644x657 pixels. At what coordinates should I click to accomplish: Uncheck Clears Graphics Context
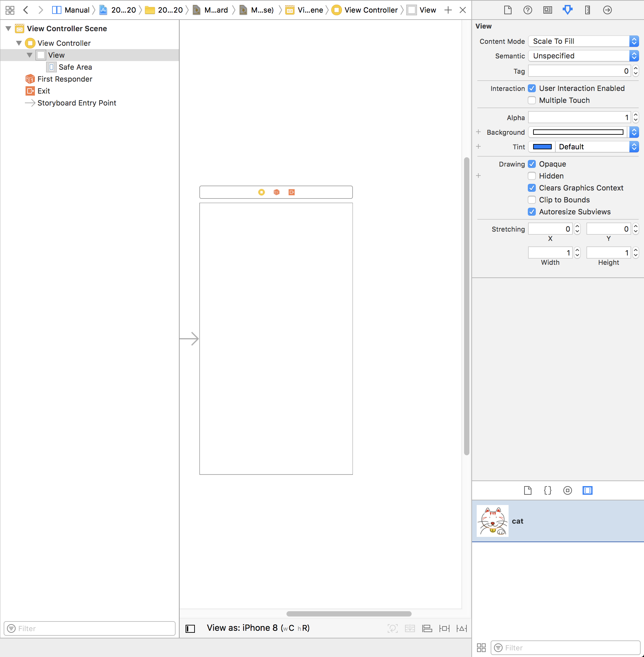point(532,188)
